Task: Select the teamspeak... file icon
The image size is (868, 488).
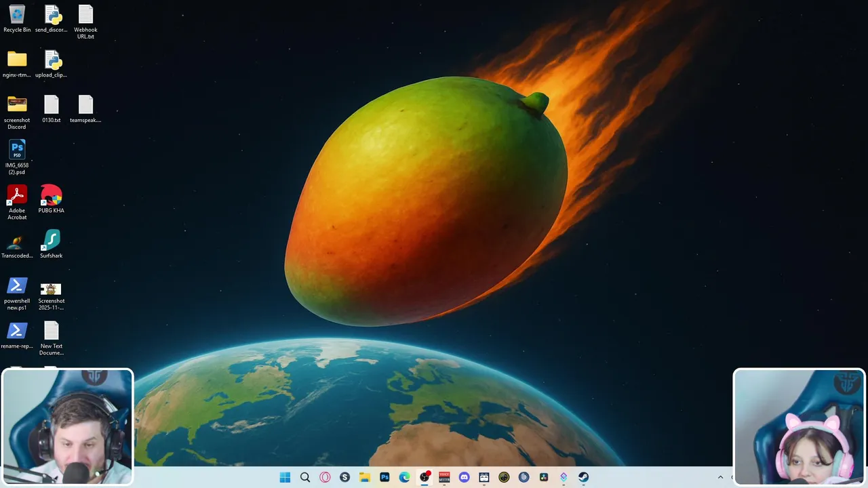Action: click(85, 109)
